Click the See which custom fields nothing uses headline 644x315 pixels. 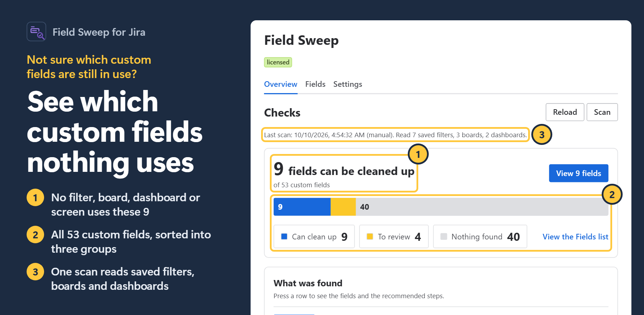pyautogui.click(x=114, y=132)
